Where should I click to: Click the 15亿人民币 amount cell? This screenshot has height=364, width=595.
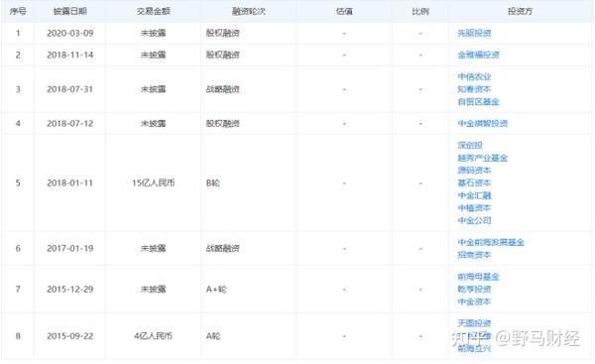pos(154,182)
